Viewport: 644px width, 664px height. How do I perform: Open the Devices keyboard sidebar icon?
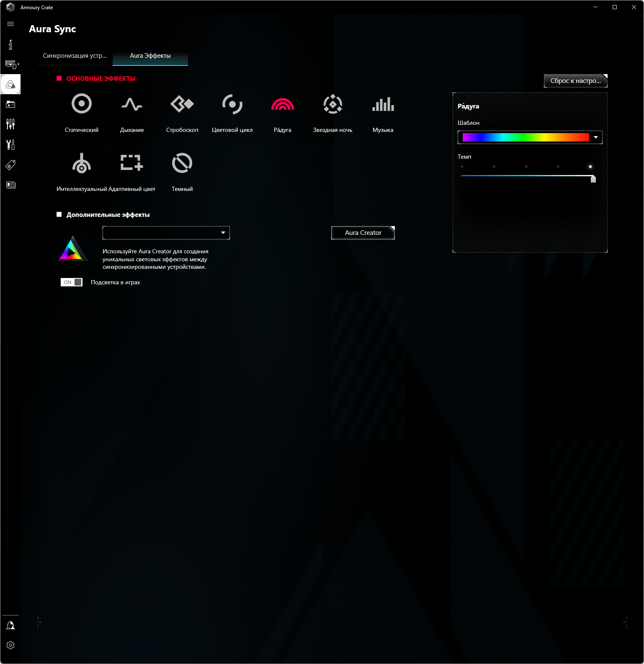pyautogui.click(x=11, y=64)
